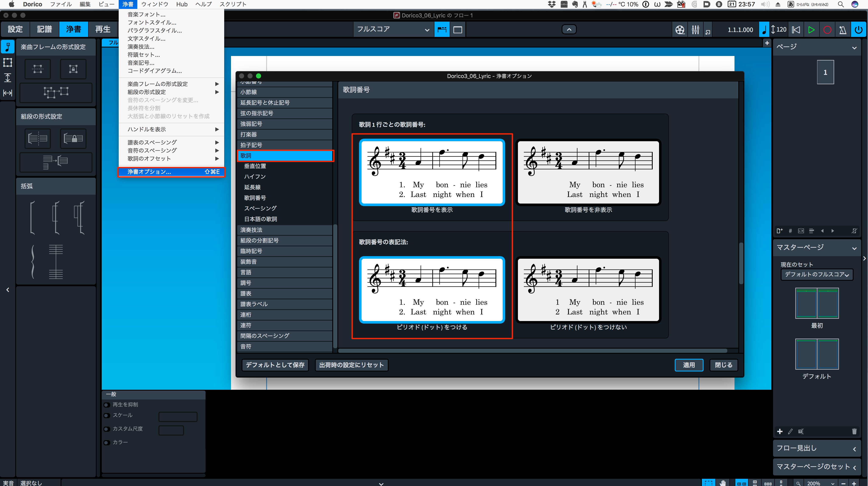
Task: Choose the 歌詞番号を表示 option
Action: tap(432, 172)
